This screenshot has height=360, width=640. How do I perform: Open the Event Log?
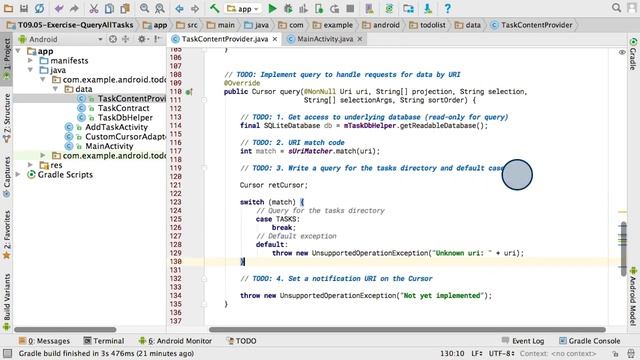tap(523, 341)
